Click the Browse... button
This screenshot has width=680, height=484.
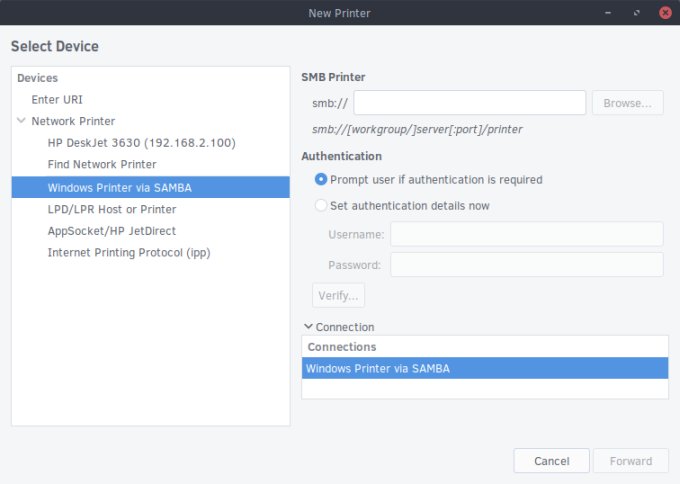[628, 103]
